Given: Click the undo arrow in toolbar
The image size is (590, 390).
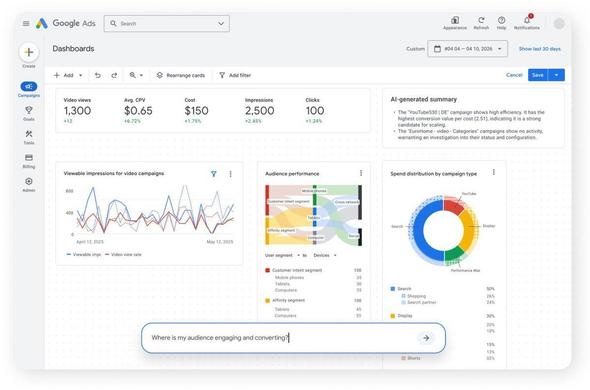Looking at the screenshot, I should coord(97,75).
